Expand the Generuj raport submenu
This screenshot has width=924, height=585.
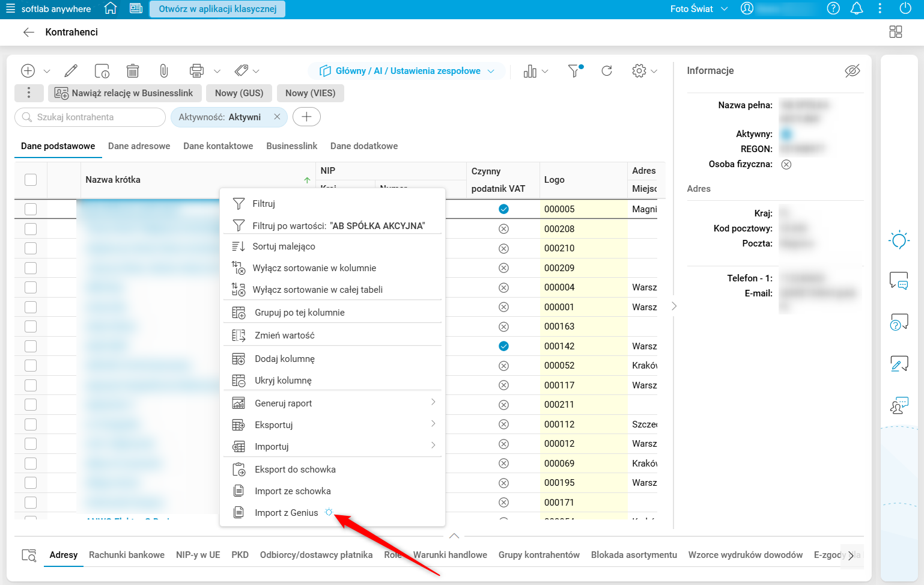(333, 403)
